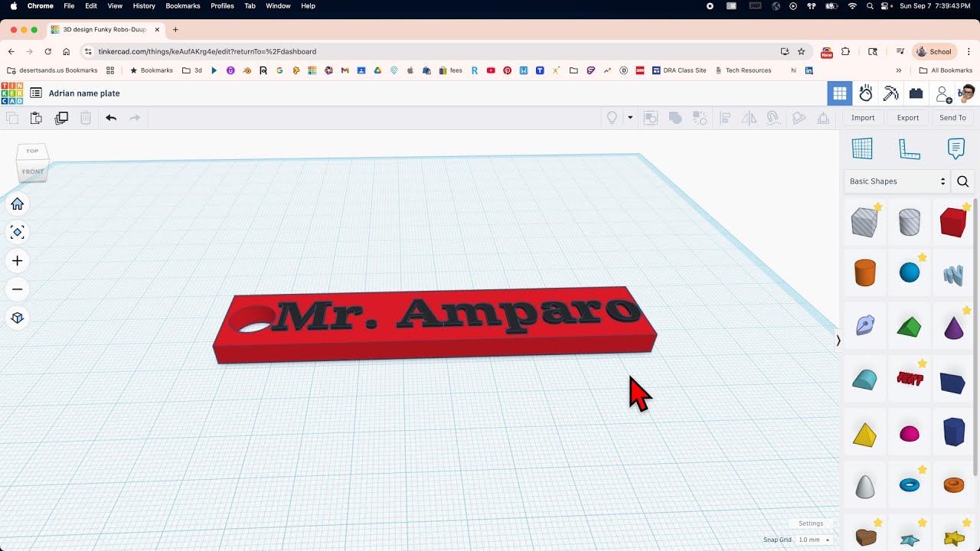Click the All Bookmarks folder
Image resolution: width=980 pixels, height=551 pixels.
946,70
